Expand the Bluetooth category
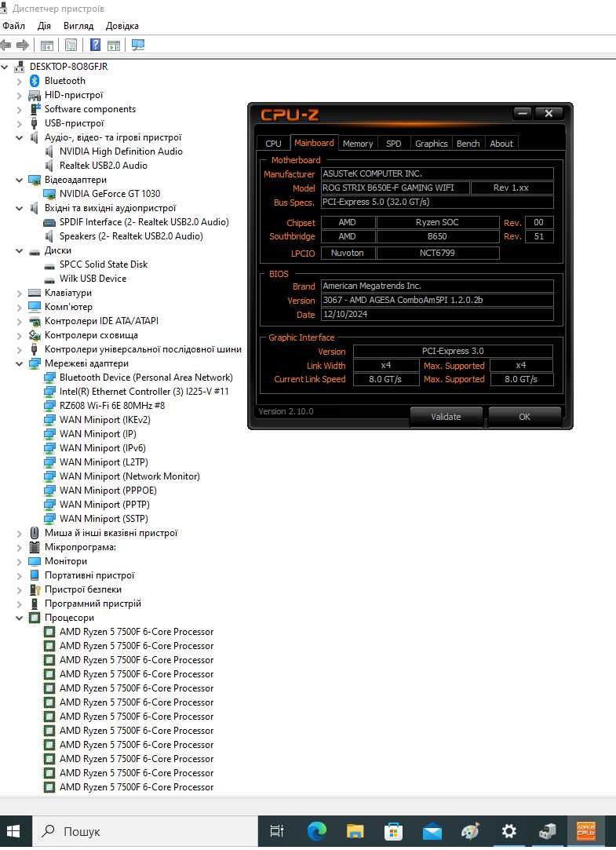 click(20, 82)
